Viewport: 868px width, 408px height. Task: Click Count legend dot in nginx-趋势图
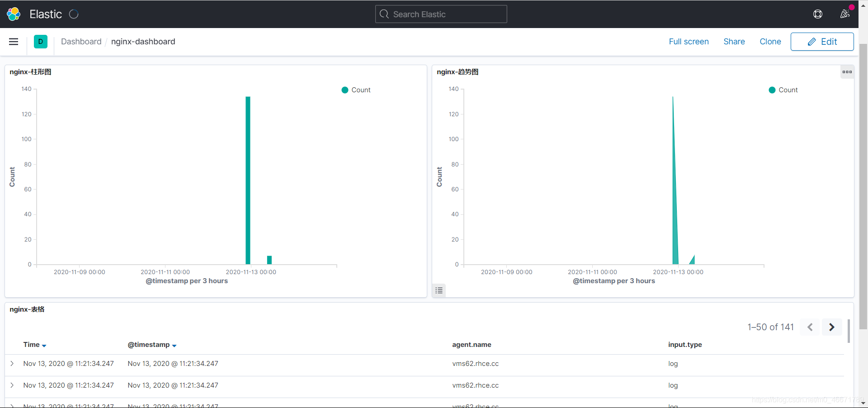(772, 90)
